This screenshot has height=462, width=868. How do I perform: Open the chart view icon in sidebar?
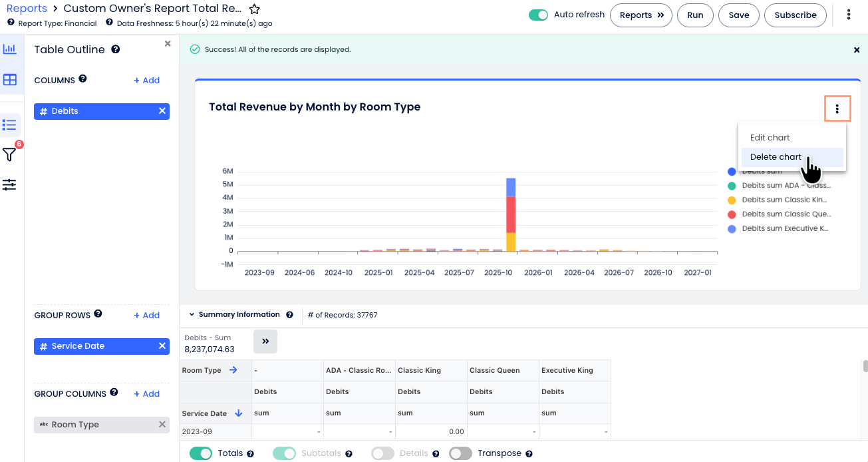[x=9, y=49]
